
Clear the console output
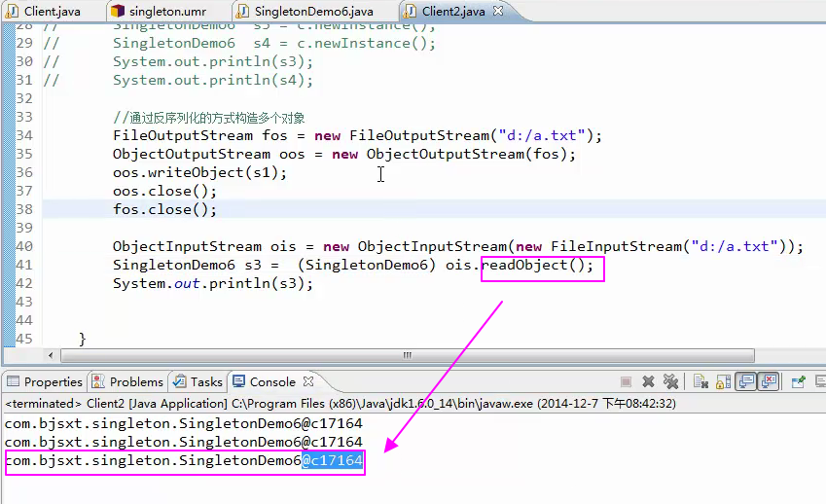coord(700,381)
